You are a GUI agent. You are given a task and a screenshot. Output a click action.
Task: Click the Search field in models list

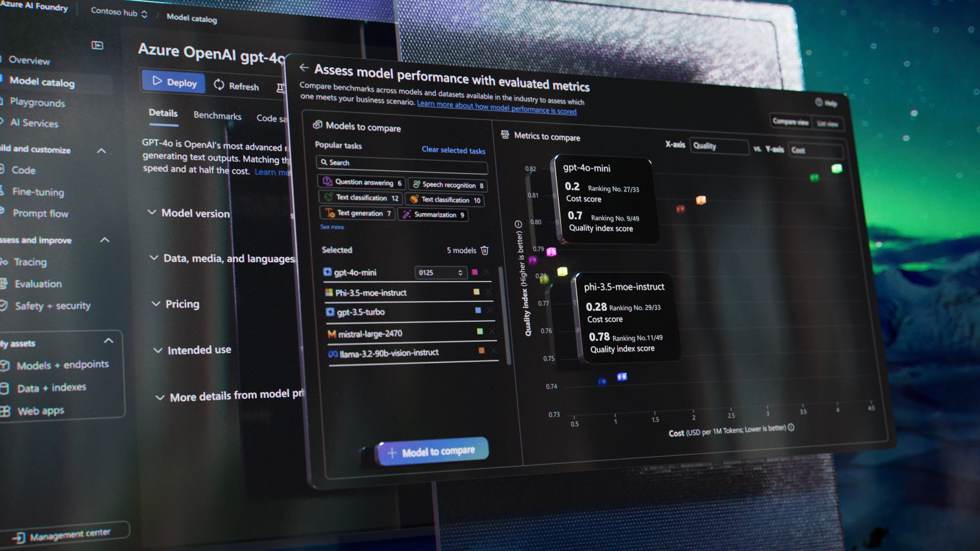401,162
